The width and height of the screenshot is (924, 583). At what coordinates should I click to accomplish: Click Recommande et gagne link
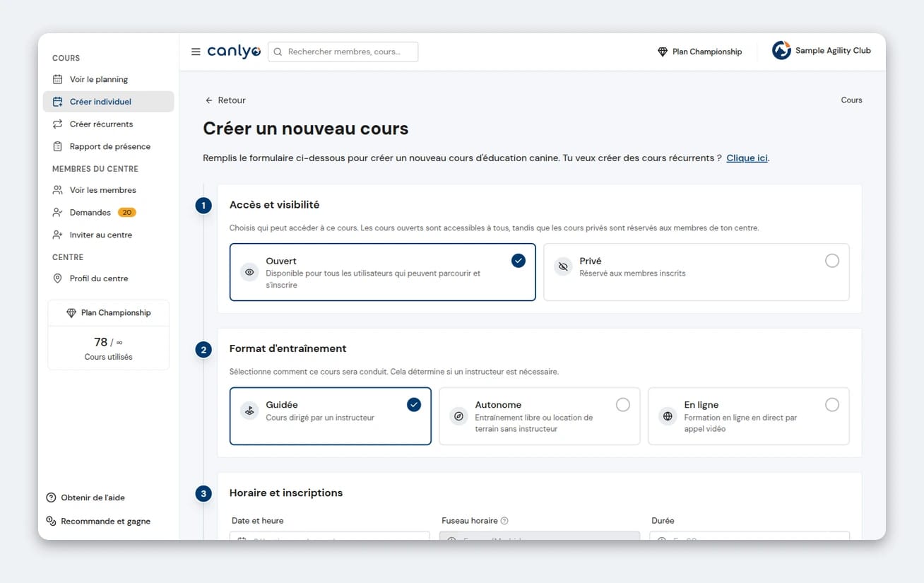(98, 521)
